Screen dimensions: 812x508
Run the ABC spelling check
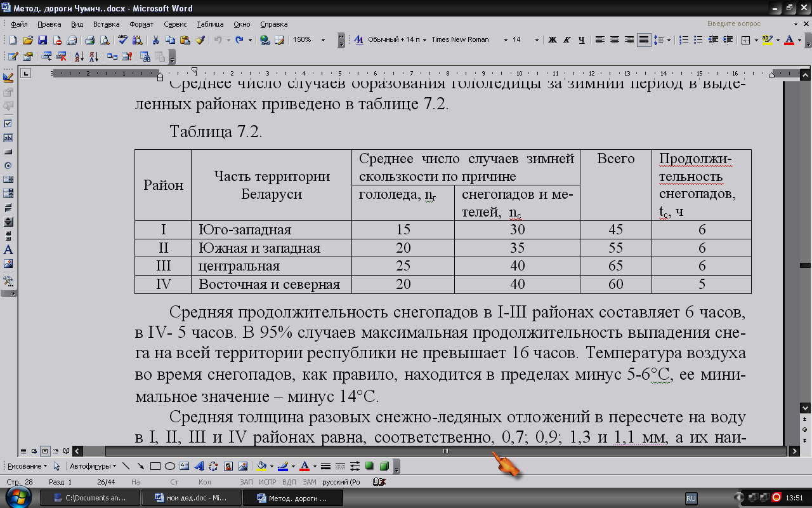[124, 40]
